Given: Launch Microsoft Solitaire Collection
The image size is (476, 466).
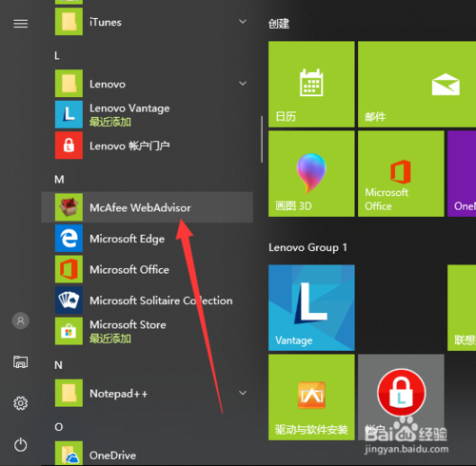Looking at the screenshot, I should tap(148, 301).
